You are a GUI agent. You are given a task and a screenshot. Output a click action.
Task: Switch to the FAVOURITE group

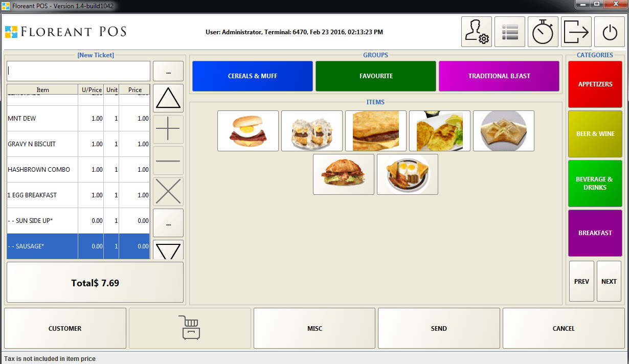[376, 76]
